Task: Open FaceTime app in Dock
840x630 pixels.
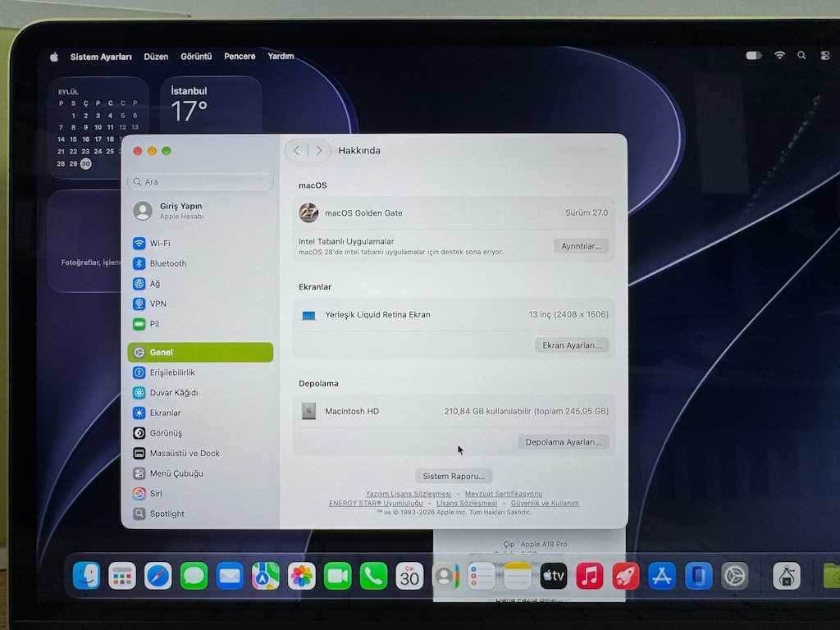Action: pyautogui.click(x=337, y=576)
